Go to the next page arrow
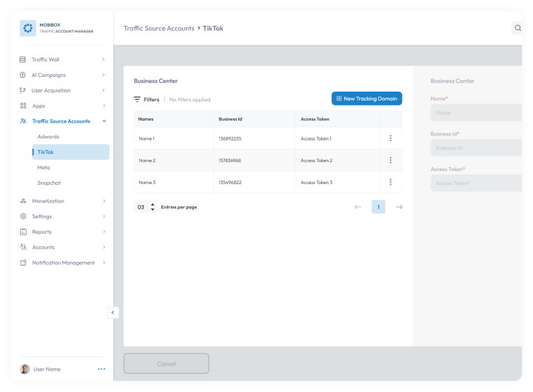 click(399, 207)
